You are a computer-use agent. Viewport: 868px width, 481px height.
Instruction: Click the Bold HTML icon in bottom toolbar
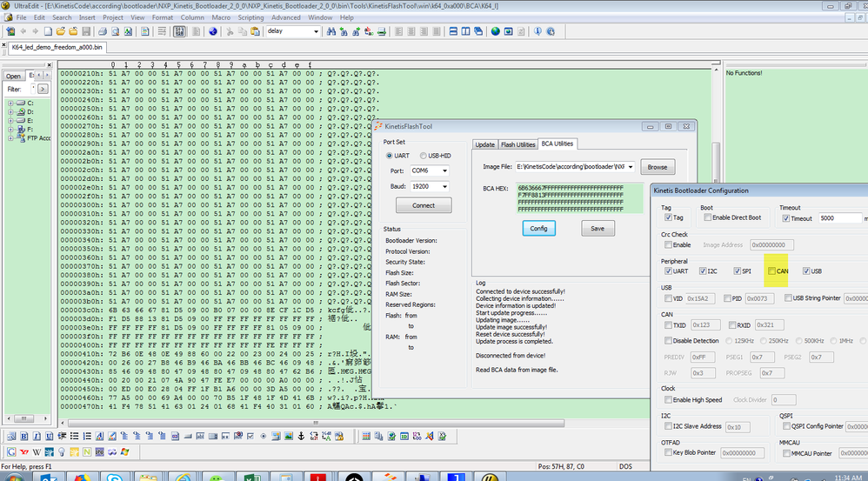(x=23, y=436)
